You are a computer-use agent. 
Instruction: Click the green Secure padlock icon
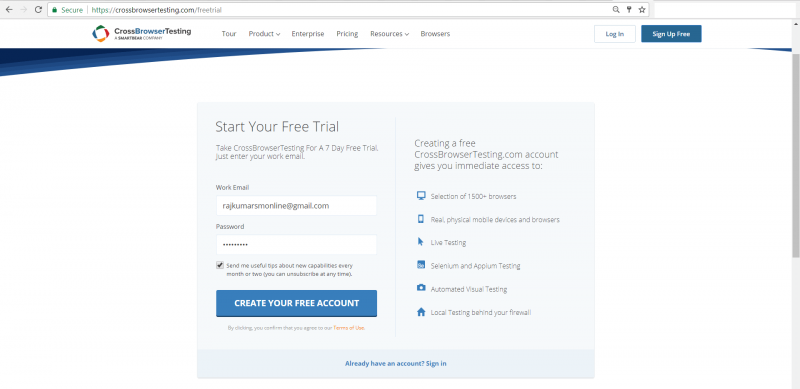pyautogui.click(x=55, y=10)
